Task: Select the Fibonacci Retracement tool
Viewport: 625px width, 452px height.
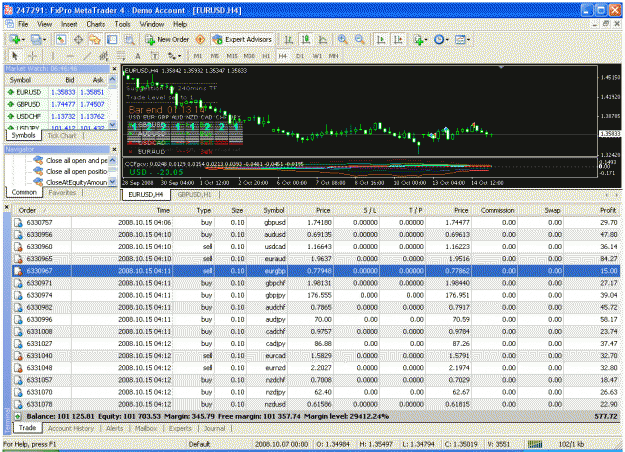Action: click(121, 56)
